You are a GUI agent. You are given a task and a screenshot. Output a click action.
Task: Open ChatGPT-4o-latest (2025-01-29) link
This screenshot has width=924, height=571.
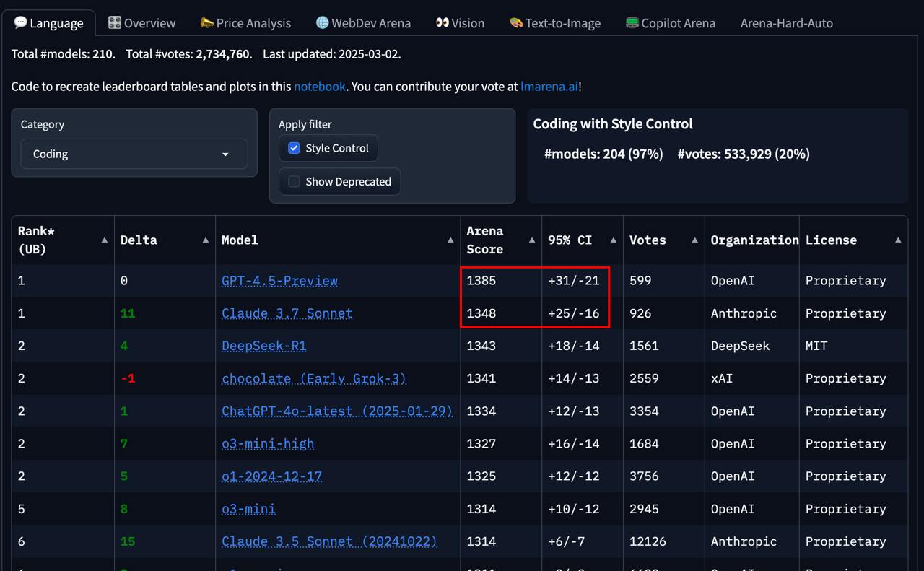337,411
